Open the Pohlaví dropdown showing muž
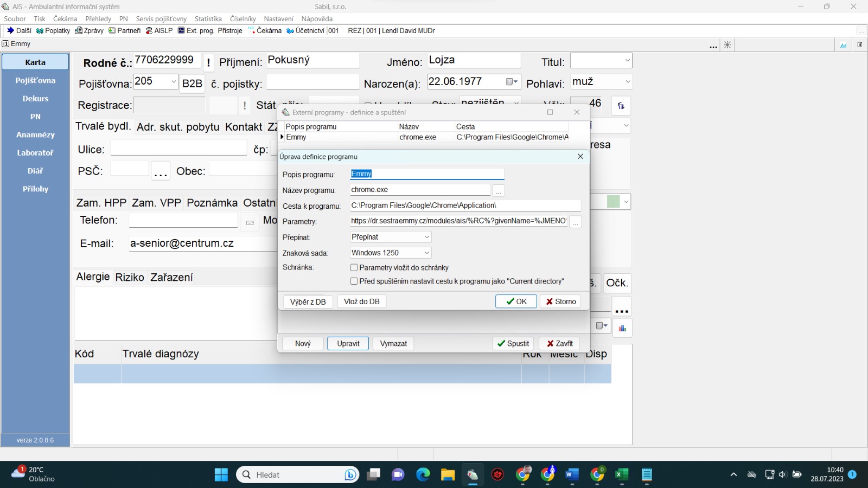This screenshot has width=868, height=488. [627, 82]
